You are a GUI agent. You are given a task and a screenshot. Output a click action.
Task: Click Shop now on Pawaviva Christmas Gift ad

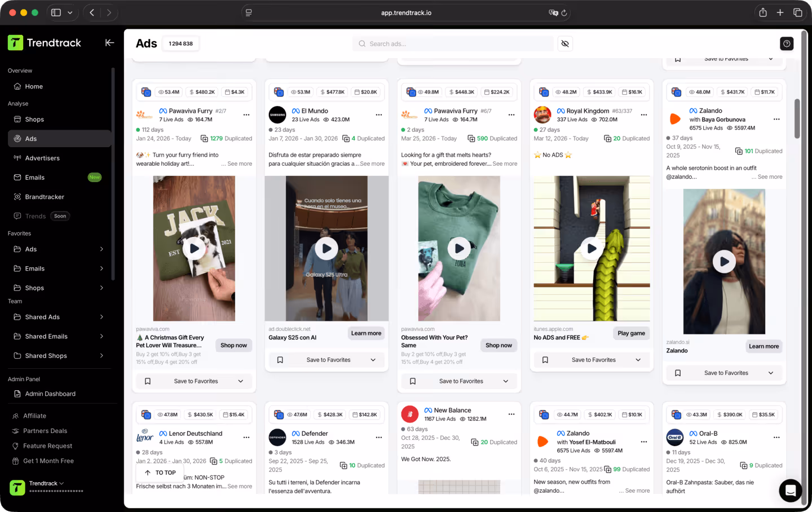point(233,345)
